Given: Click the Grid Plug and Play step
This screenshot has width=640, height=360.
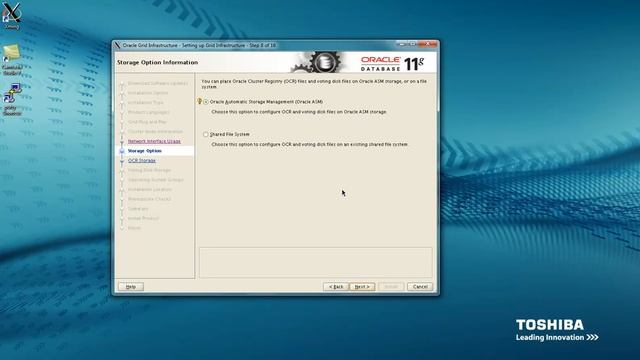Looking at the screenshot, I should [147, 122].
